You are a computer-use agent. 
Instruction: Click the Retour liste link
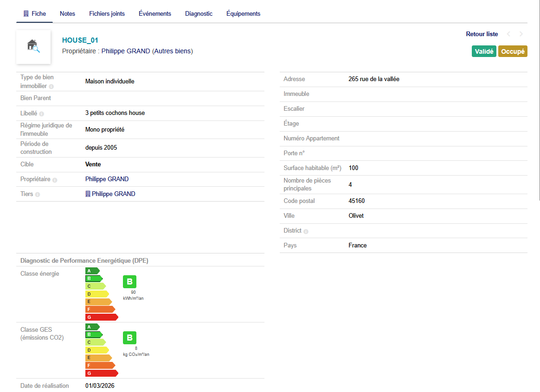tap(482, 34)
